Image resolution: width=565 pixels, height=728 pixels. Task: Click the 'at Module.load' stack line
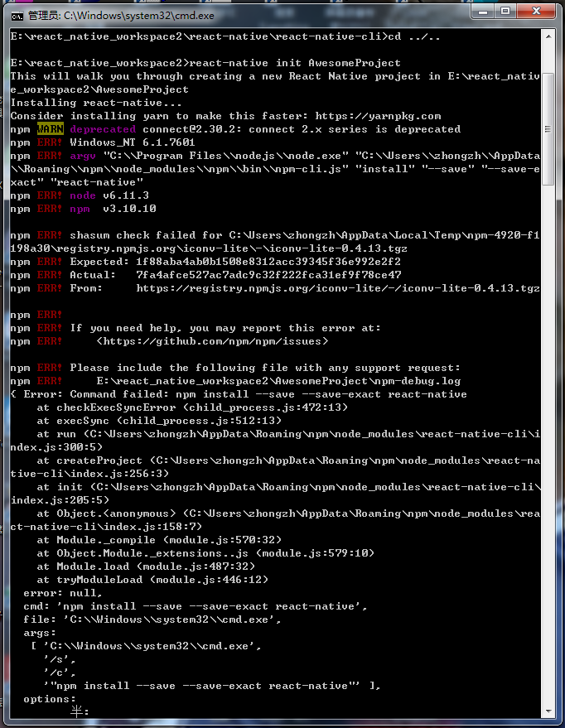(x=146, y=566)
